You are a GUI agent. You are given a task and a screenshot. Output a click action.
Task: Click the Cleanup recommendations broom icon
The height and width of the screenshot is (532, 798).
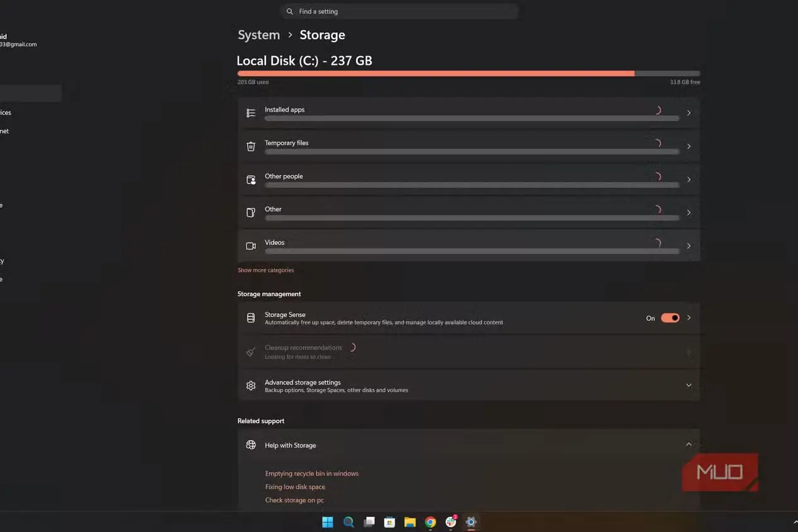pos(251,352)
